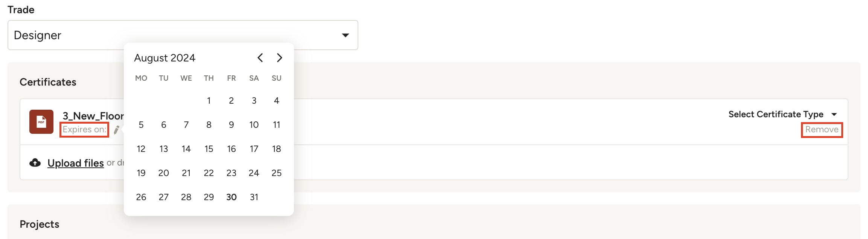Screen dimensions: 868x239
Task: Select August 10 in the date picker
Action: [x=254, y=125]
